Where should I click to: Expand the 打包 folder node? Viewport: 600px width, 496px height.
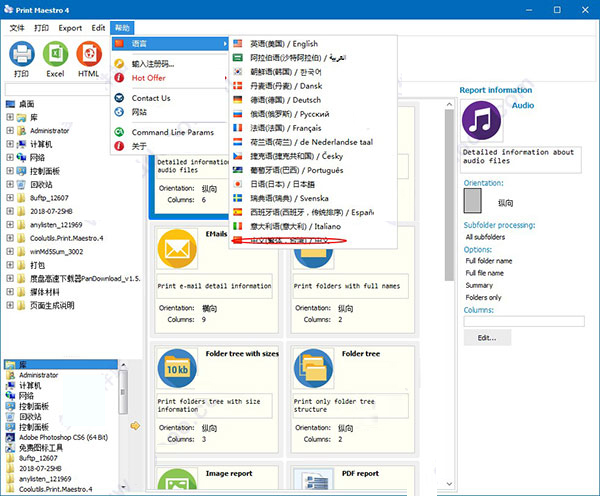(x=10, y=265)
